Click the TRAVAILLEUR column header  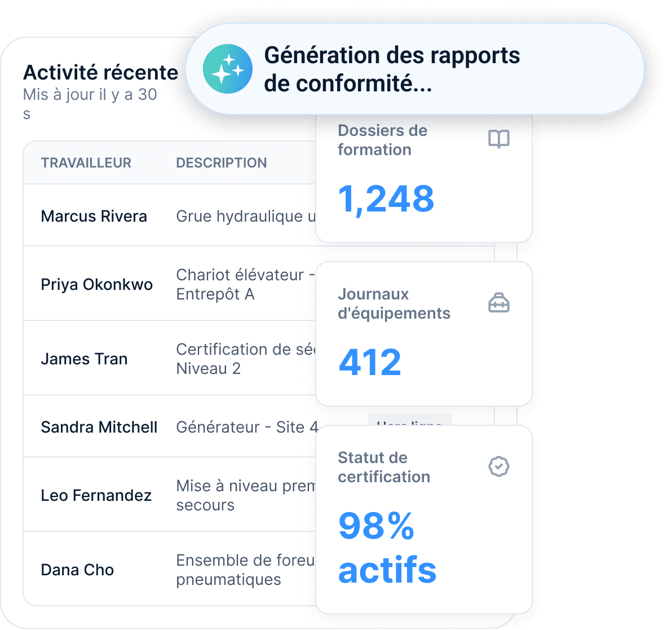[x=86, y=163]
